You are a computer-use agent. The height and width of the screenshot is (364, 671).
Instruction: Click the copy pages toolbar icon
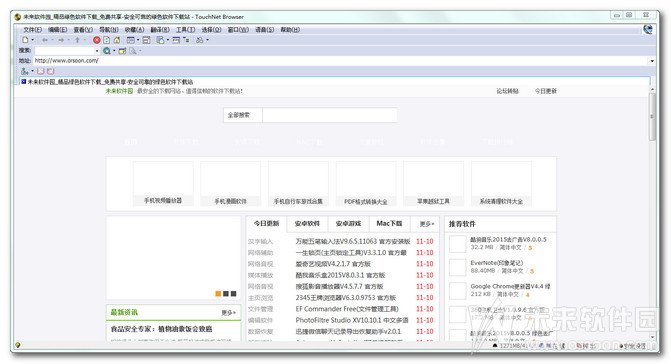(160, 40)
